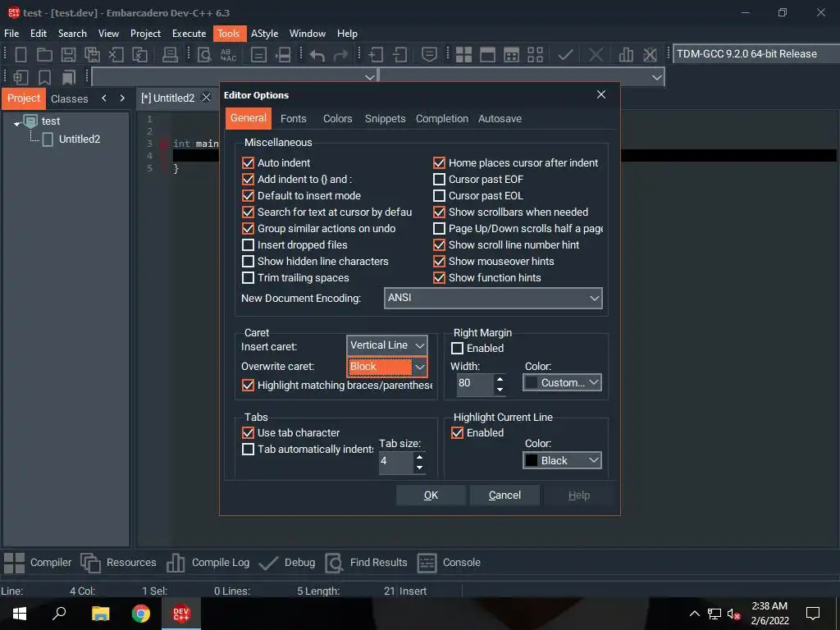Open the Highlight line Black color dropdown
Viewport: 840px width, 630px height.
pos(562,461)
